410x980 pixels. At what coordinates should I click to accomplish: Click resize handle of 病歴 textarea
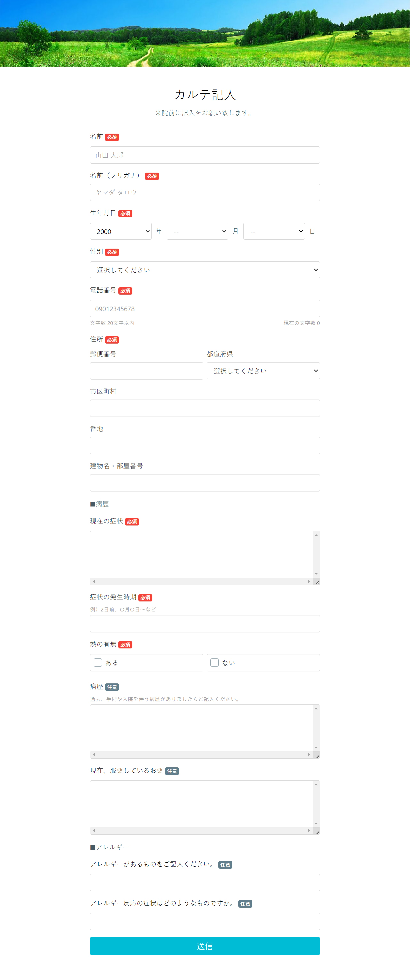click(x=317, y=756)
